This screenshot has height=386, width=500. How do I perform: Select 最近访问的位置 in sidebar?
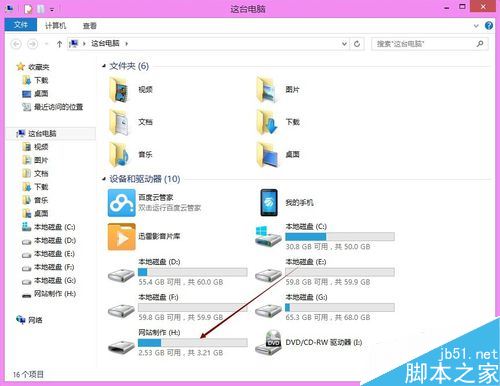pos(59,107)
